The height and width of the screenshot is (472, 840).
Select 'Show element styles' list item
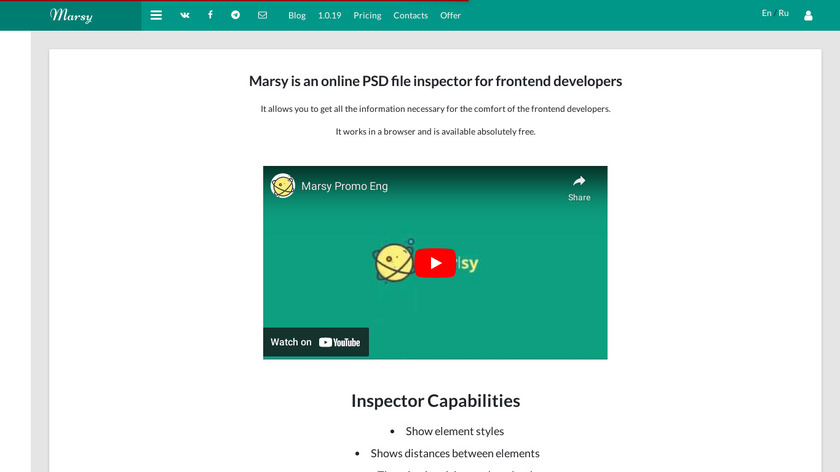pyautogui.click(x=454, y=431)
